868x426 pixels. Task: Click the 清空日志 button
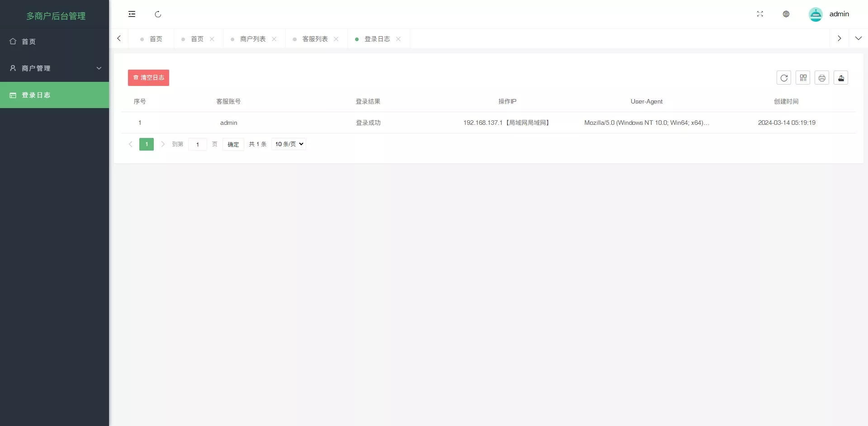(148, 77)
